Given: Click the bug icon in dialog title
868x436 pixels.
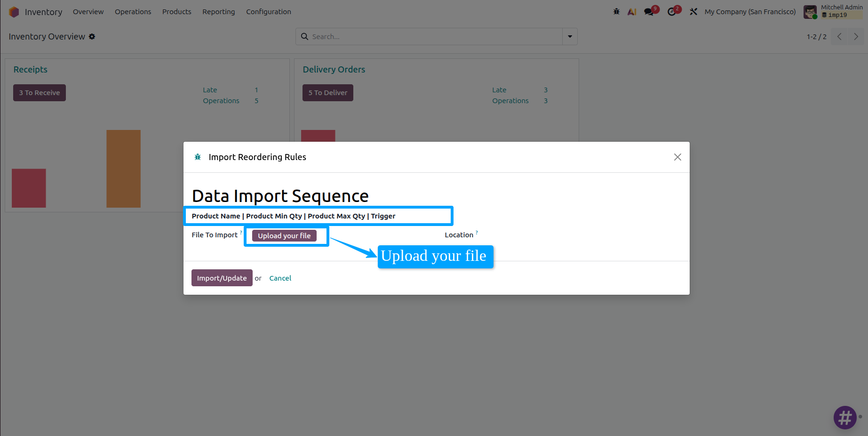Looking at the screenshot, I should click(198, 157).
